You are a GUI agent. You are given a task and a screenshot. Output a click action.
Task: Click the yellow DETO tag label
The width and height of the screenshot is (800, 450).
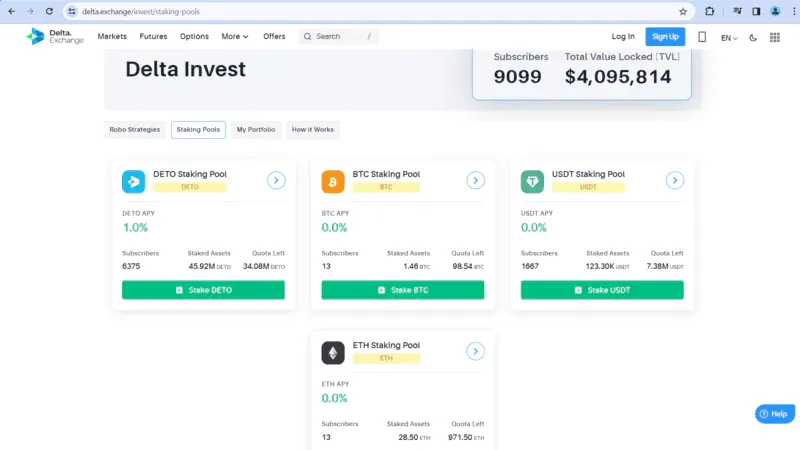click(190, 187)
